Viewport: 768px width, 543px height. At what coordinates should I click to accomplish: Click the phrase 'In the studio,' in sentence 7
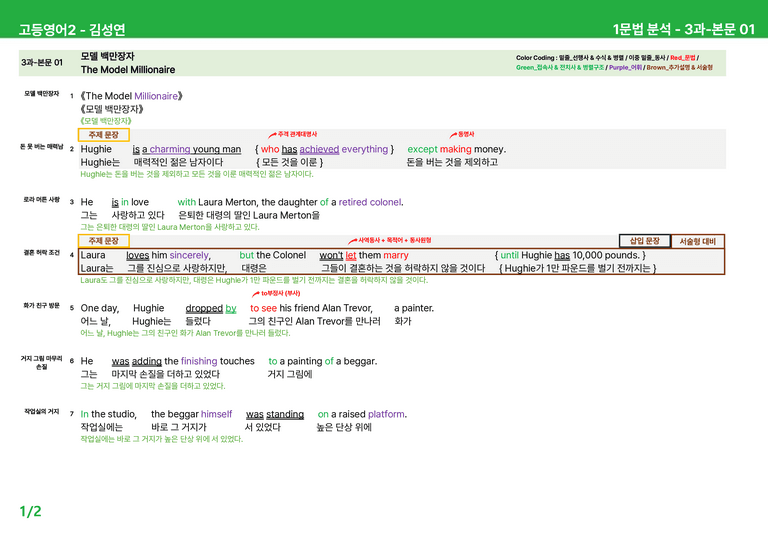click(109, 414)
